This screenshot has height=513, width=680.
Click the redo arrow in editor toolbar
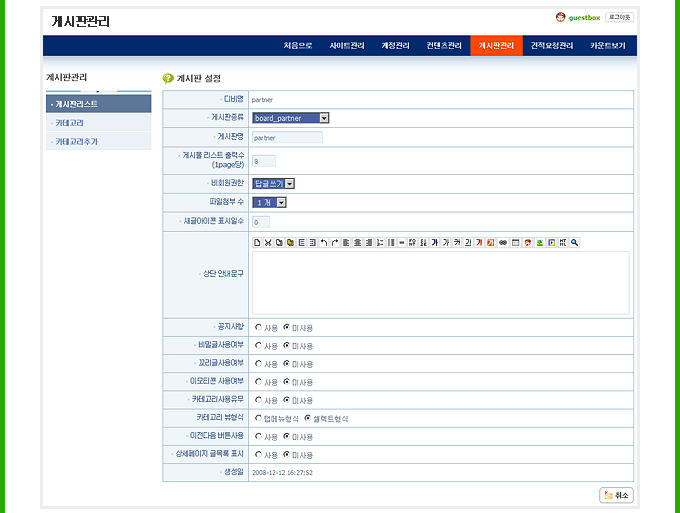click(x=334, y=242)
